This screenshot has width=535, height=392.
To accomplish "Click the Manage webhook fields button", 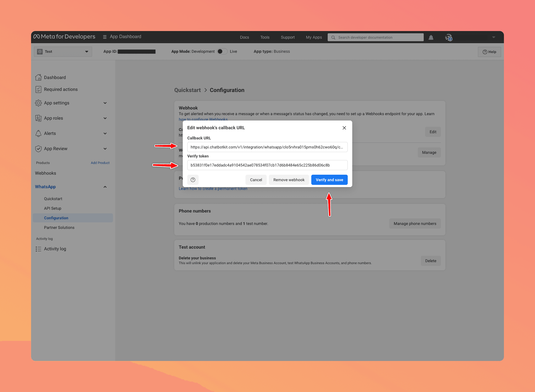I will tap(429, 152).
